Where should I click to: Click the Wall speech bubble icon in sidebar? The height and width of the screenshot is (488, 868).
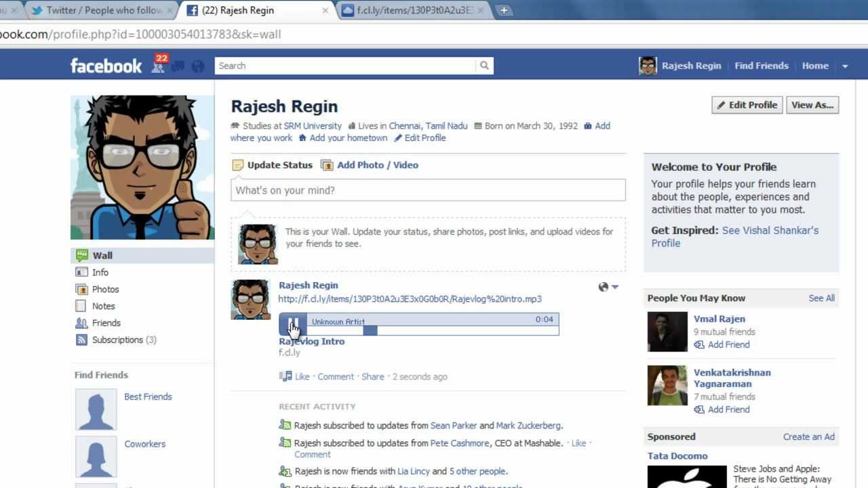[x=82, y=256]
